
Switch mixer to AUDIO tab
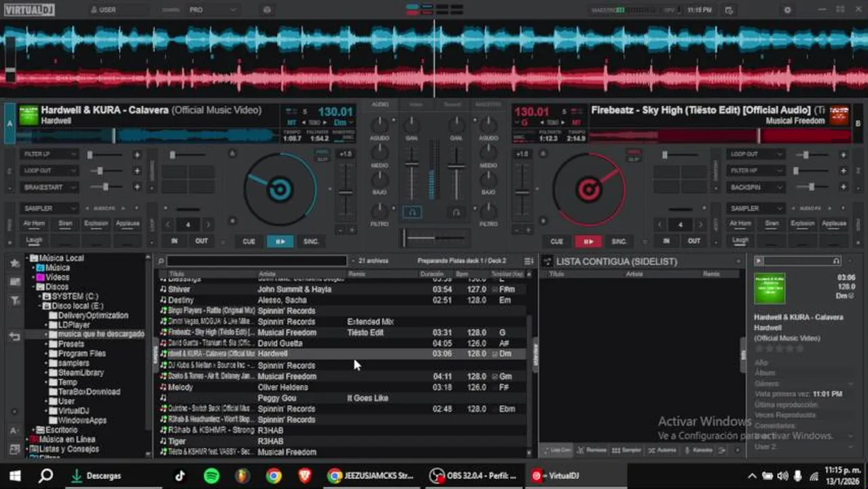380,105
